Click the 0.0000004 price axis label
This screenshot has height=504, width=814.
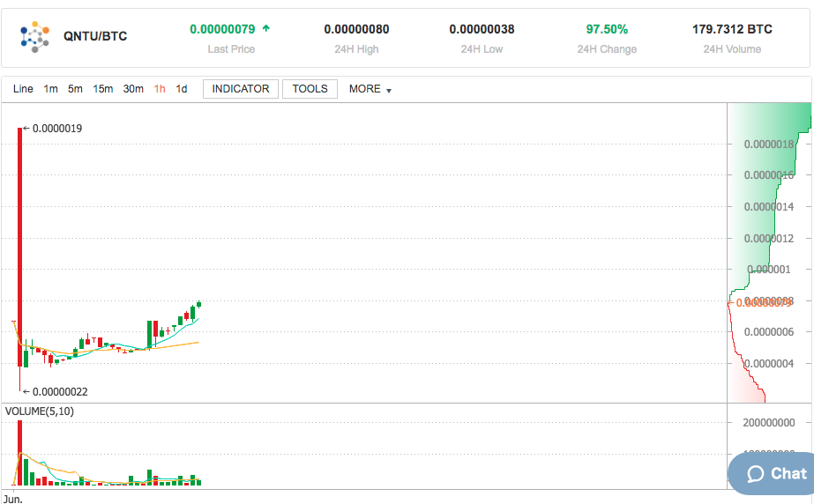769,364
